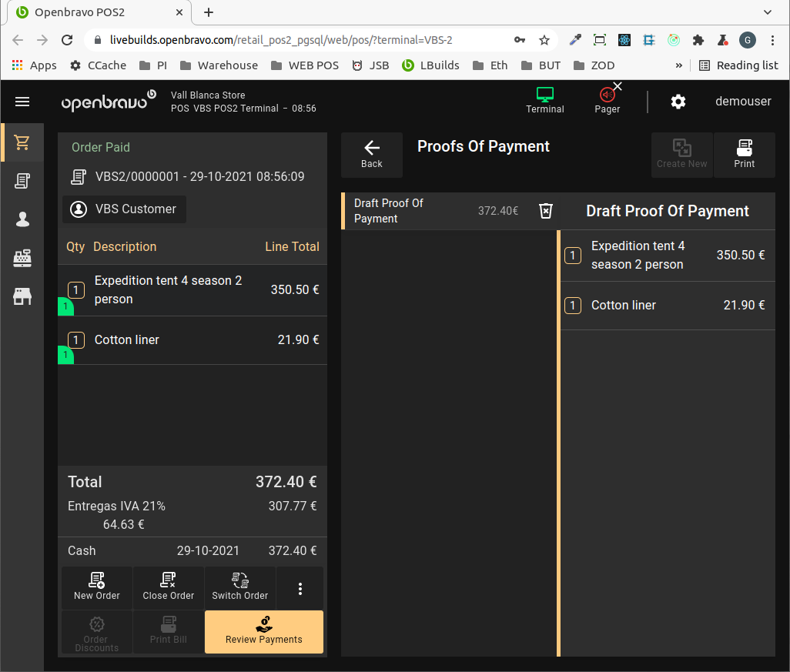Screen dimensions: 790x672
Task: Start a New Order
Action: pyautogui.click(x=97, y=588)
